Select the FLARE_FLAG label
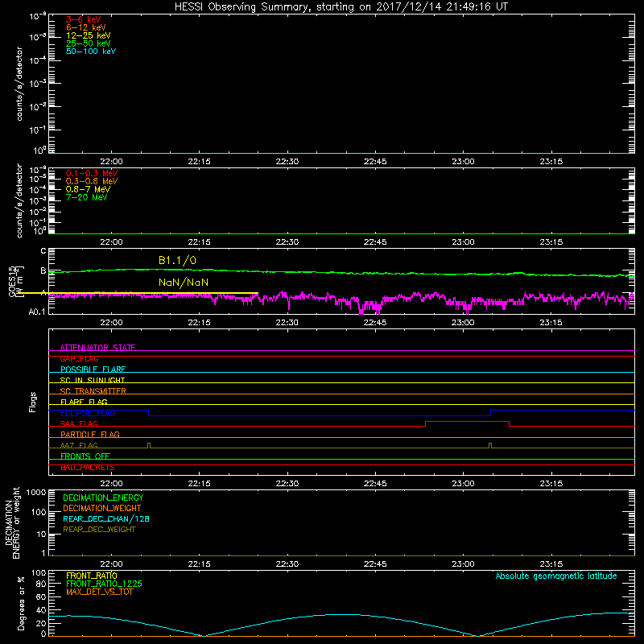The width and height of the screenshot is (644, 644). [84, 402]
